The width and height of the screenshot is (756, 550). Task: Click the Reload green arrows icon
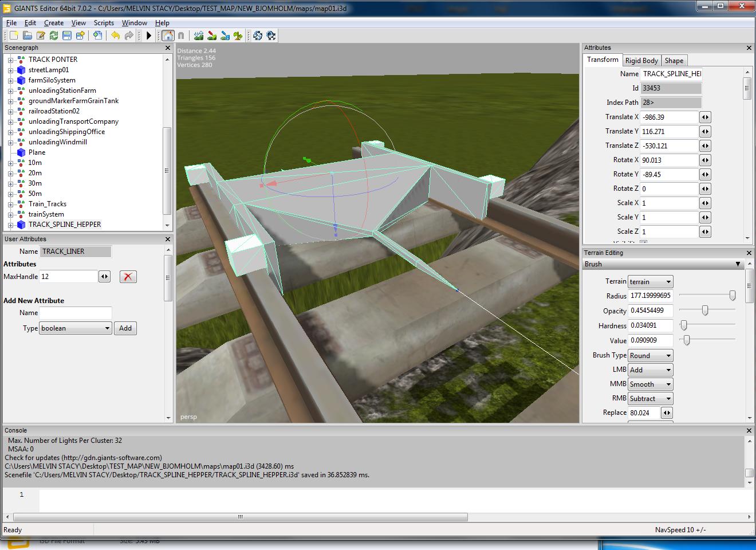[54, 36]
